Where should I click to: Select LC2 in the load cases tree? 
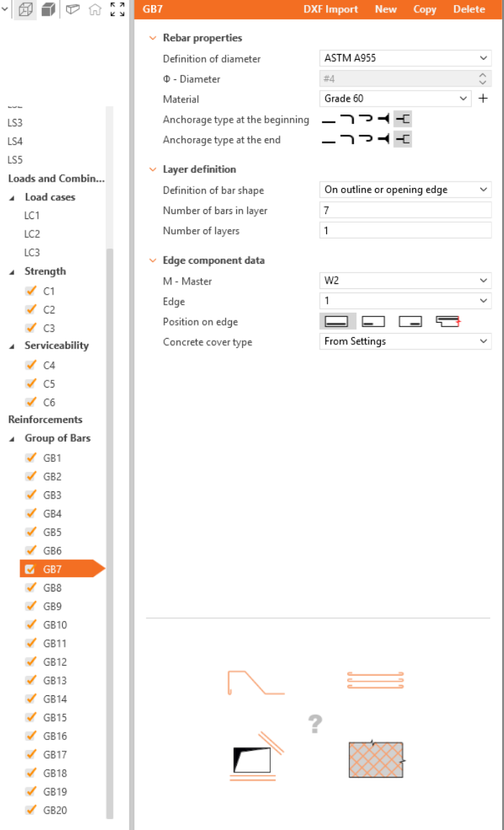[32, 234]
